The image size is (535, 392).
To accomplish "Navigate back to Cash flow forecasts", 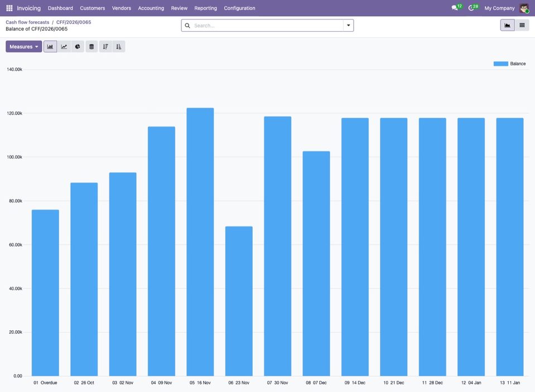I will tap(27, 22).
